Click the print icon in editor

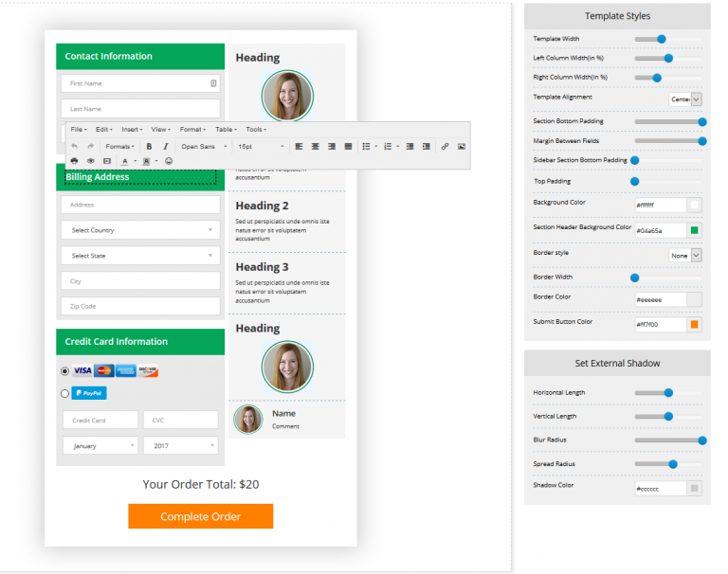[74, 161]
